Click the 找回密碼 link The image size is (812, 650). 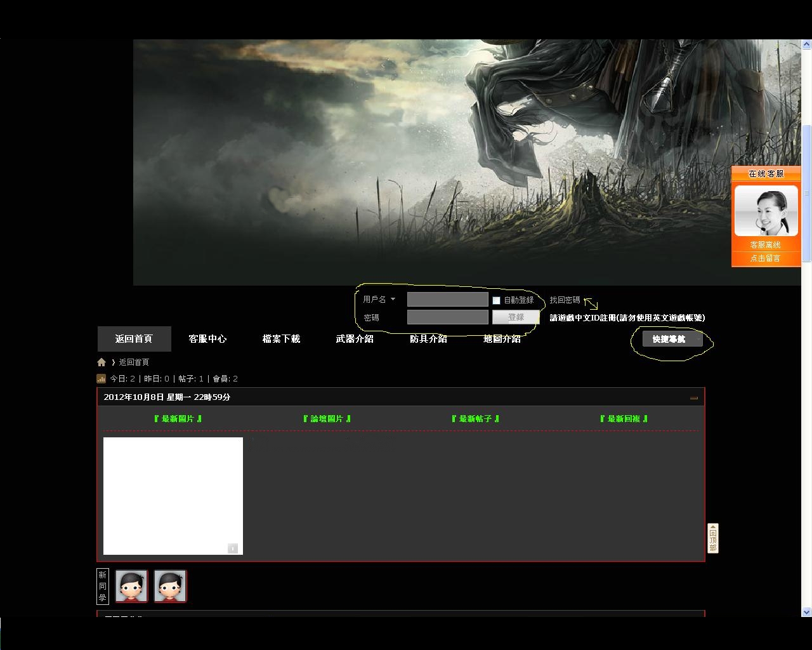pos(565,300)
